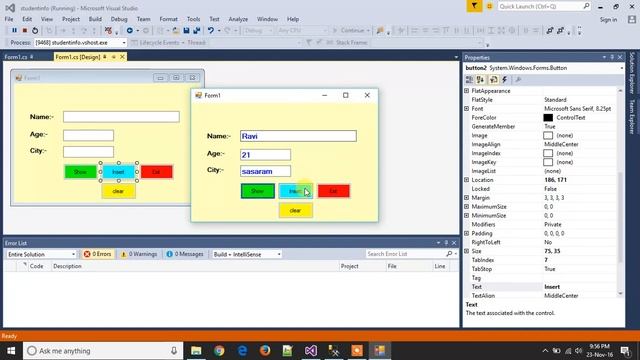Screen dimensions: 640x360
Task: Open the Analyze menu
Action: point(238,19)
